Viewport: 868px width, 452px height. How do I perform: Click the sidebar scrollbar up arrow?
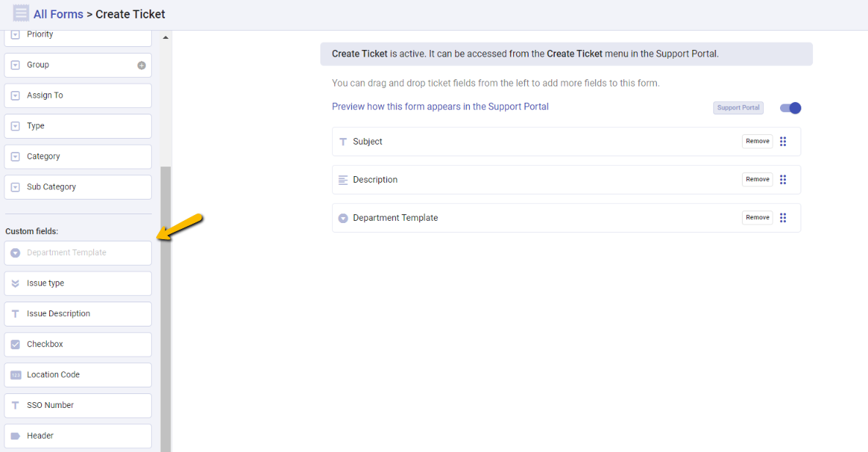(x=166, y=36)
